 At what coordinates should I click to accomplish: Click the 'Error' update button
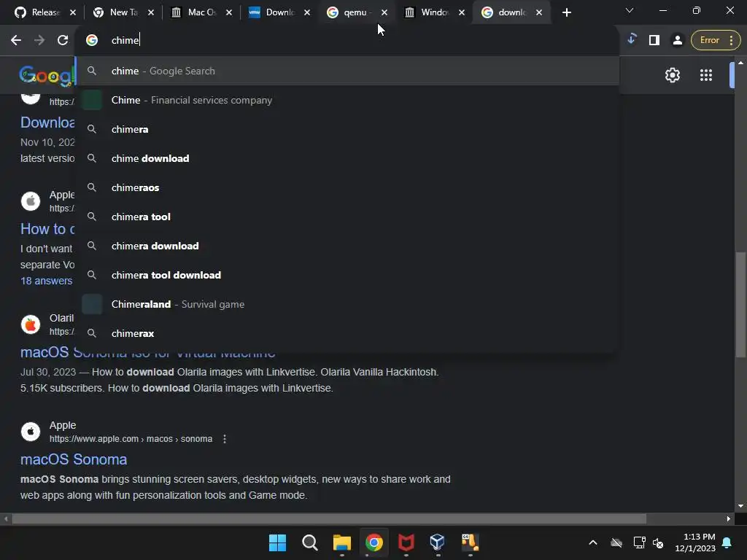click(x=716, y=40)
